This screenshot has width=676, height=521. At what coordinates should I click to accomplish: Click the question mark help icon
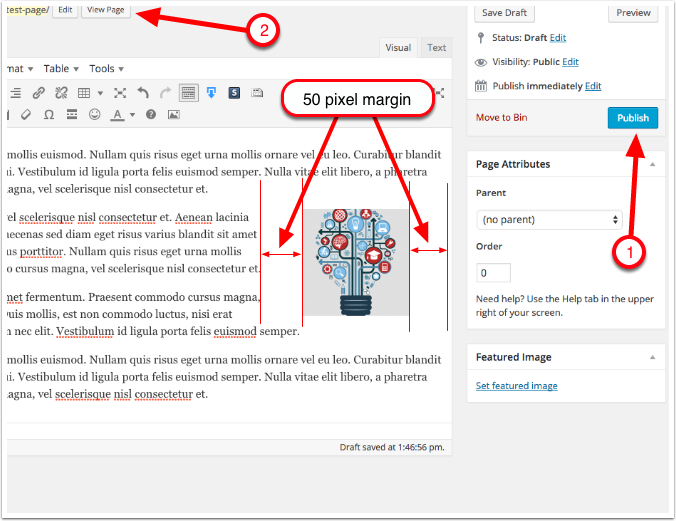pyautogui.click(x=151, y=114)
